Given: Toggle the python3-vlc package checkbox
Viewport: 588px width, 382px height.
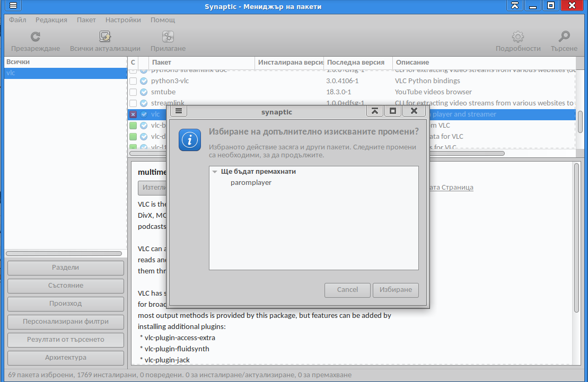Looking at the screenshot, I should tap(133, 81).
